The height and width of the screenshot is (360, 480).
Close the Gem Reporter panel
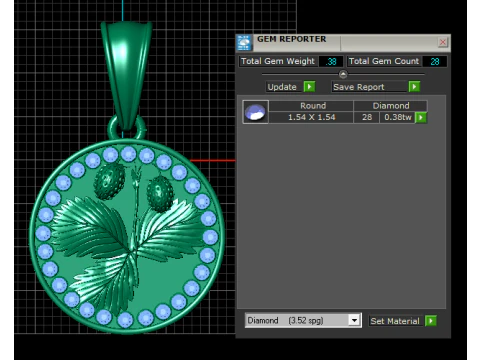coord(443,42)
